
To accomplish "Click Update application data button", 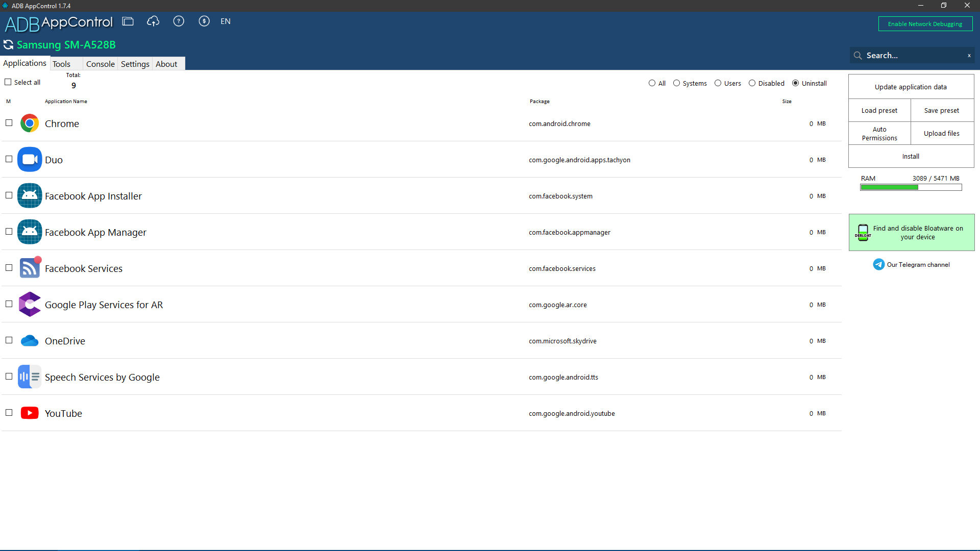I will [x=911, y=87].
